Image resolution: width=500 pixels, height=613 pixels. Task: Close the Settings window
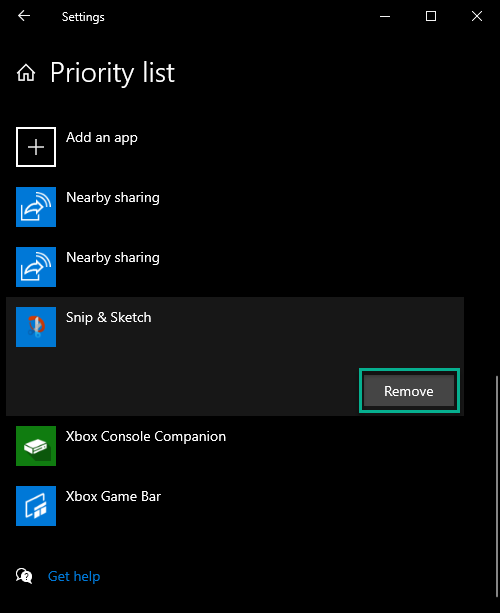coord(477,16)
